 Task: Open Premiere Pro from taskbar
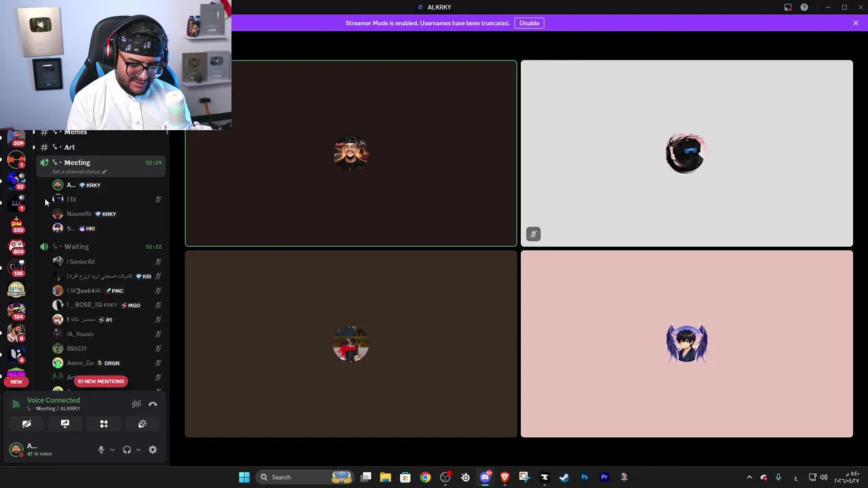click(604, 477)
